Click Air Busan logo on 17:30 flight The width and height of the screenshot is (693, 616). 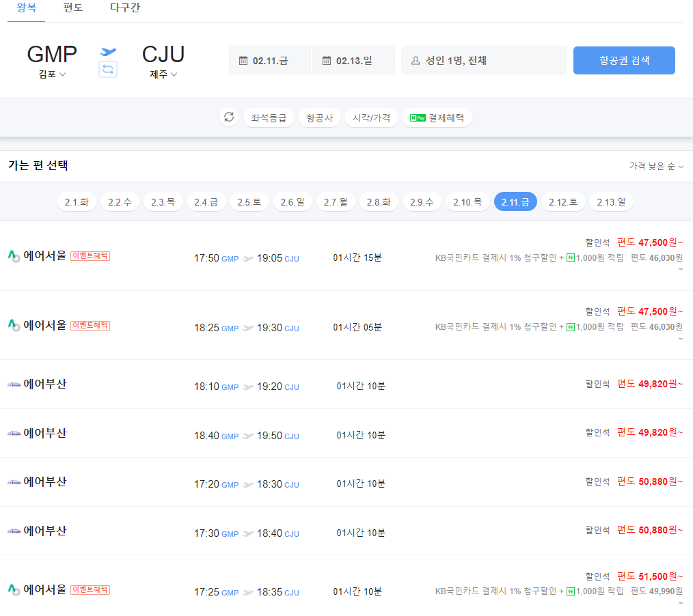click(14, 531)
